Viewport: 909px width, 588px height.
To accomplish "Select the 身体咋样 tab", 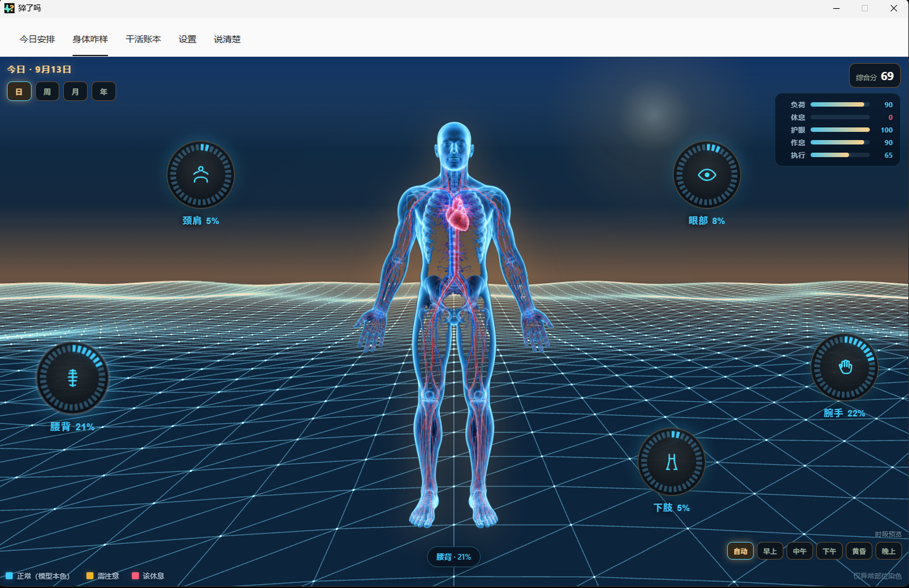I will tap(90, 39).
